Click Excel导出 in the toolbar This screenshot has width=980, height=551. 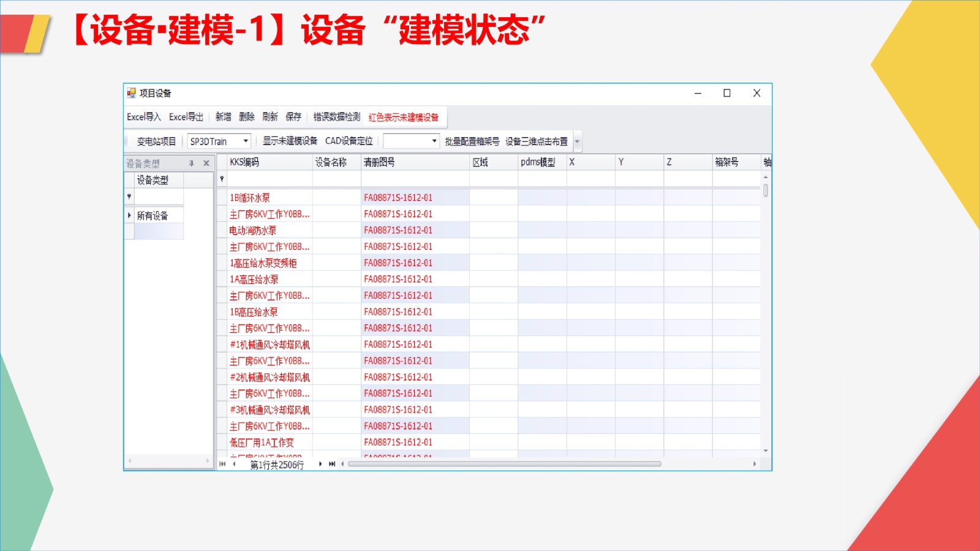tap(186, 117)
